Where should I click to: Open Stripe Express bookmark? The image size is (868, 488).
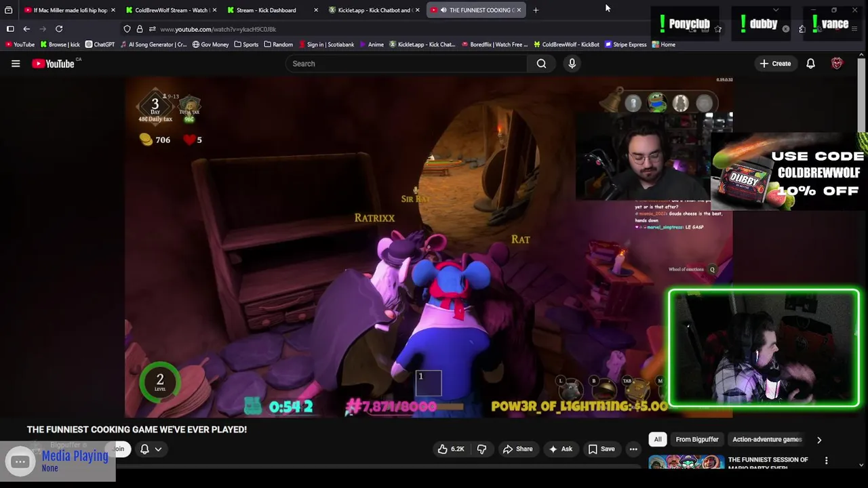coord(625,45)
